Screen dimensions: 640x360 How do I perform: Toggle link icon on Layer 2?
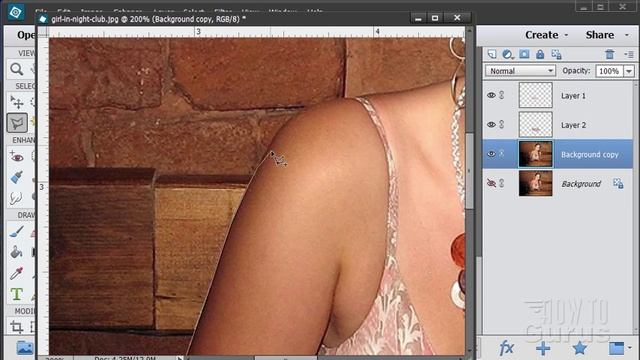(502, 124)
